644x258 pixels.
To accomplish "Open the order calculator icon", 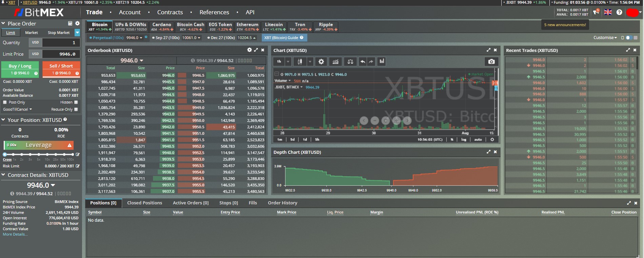I will point(70,23).
